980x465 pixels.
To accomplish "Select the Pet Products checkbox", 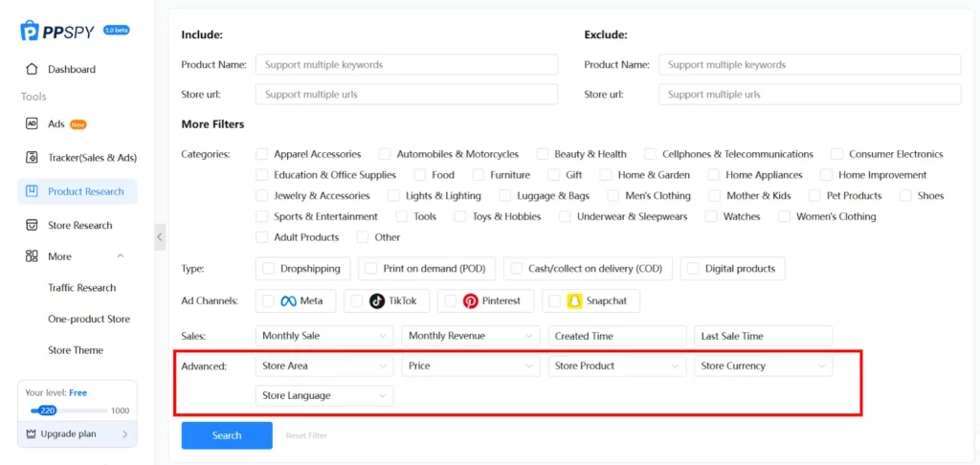I will pyautogui.click(x=814, y=195).
